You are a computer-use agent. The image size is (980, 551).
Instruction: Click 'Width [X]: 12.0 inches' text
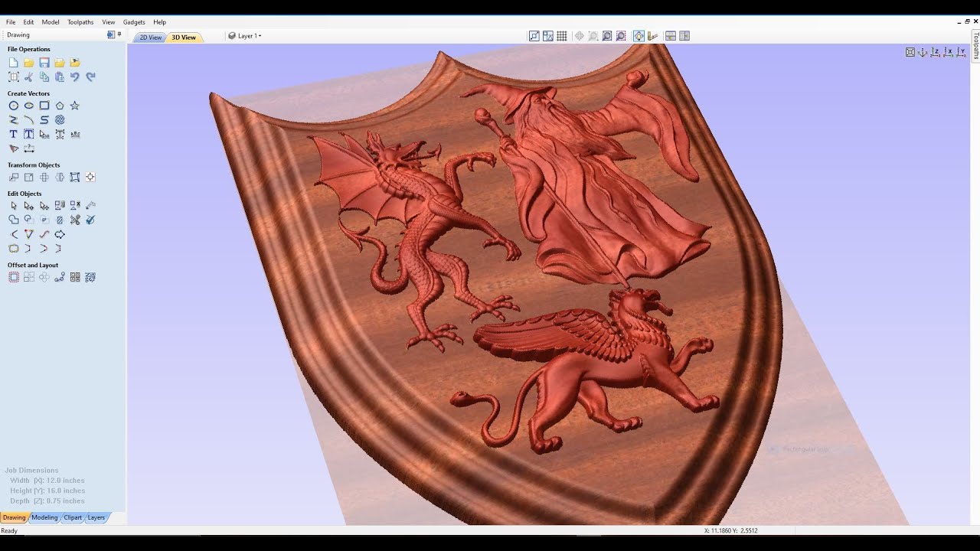click(x=47, y=481)
